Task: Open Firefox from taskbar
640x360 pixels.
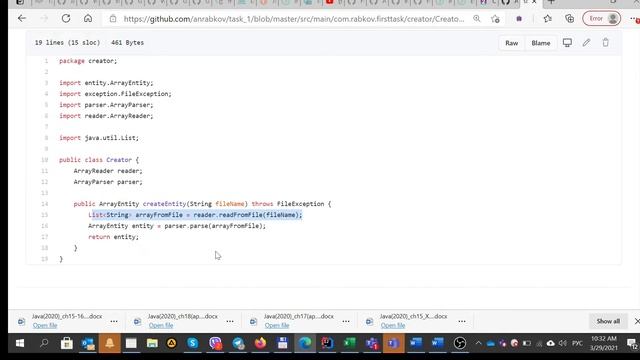Action: pyautogui.click(x=260, y=343)
